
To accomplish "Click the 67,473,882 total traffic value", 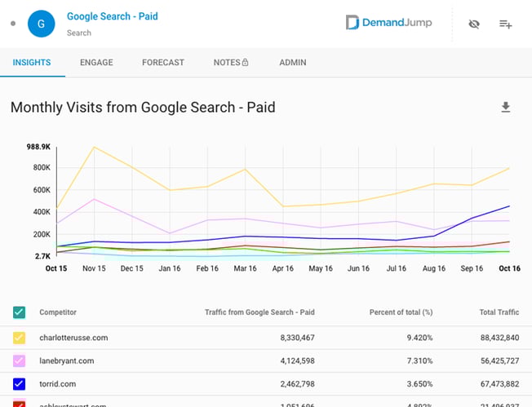I will (499, 384).
